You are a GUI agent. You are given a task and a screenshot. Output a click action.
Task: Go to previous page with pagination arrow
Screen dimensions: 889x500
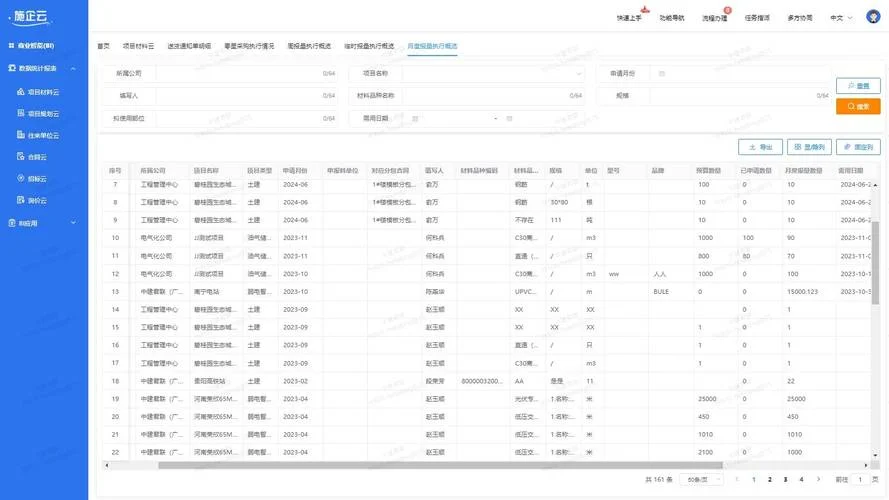pyautogui.click(x=737, y=480)
